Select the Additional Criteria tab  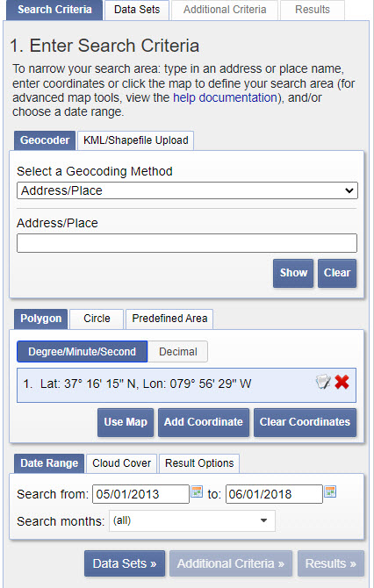[225, 11]
